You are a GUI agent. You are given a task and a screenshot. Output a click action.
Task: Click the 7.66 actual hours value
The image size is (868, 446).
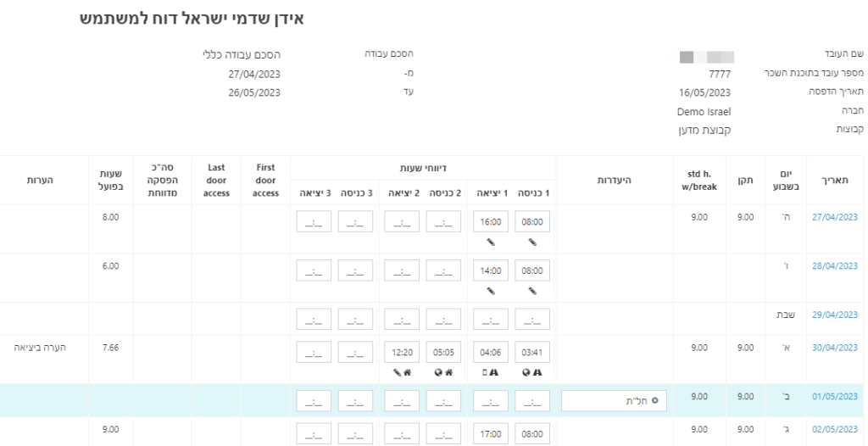click(x=111, y=348)
